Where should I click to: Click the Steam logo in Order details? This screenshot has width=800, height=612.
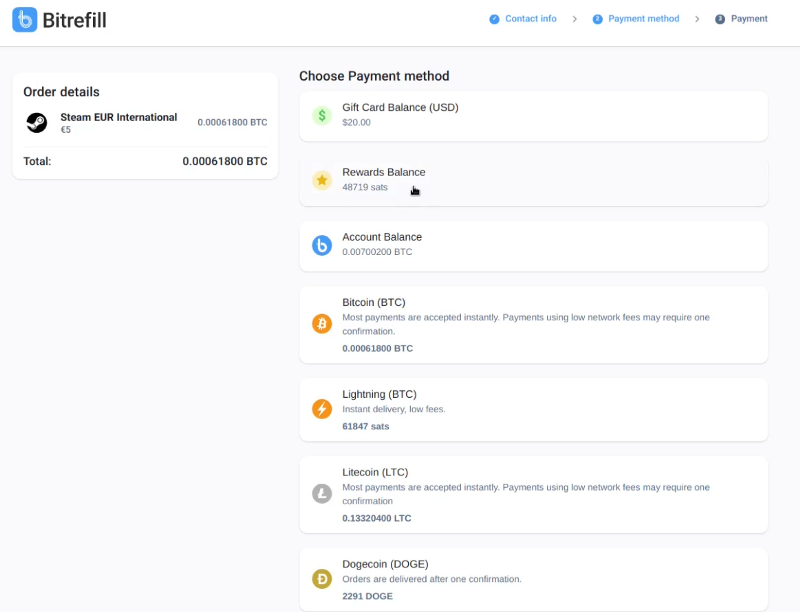(x=37, y=123)
